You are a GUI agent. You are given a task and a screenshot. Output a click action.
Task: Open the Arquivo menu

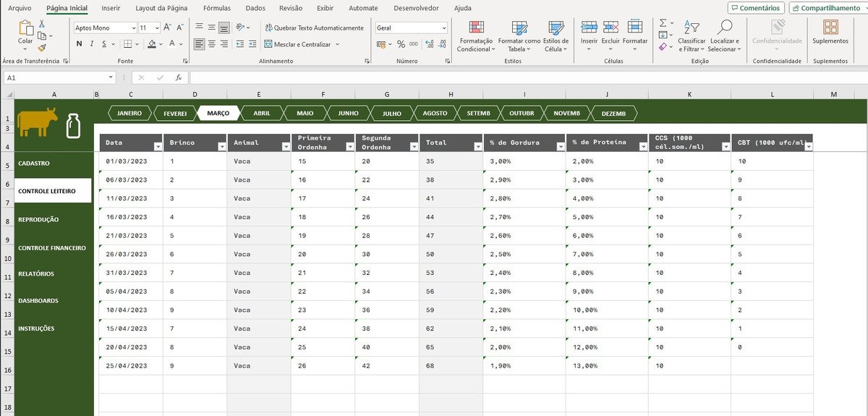20,8
